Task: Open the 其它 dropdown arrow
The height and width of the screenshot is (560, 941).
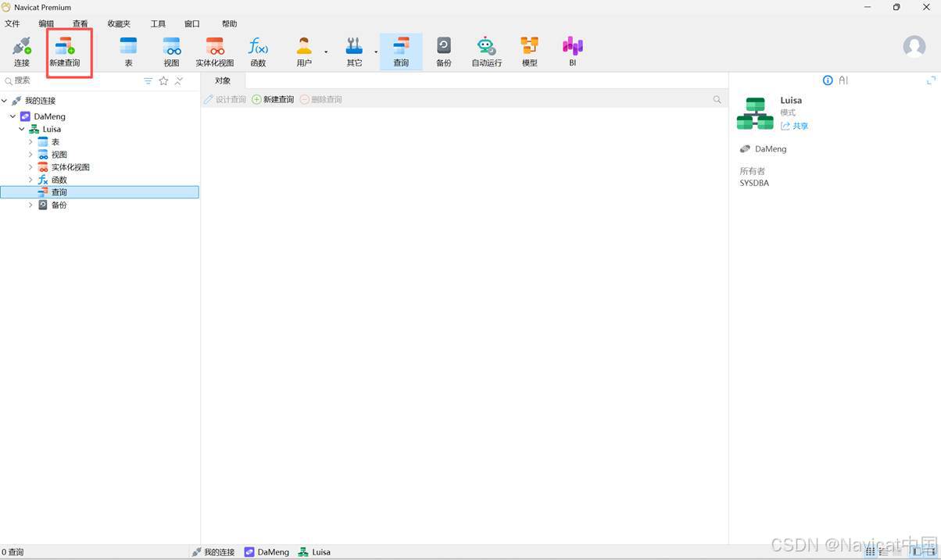Action: (x=376, y=52)
